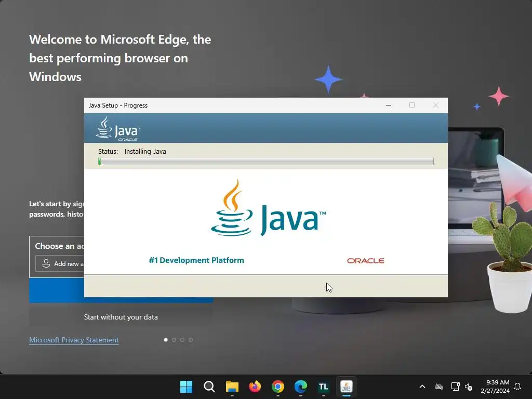Open the Windows Start menu
This screenshot has width=532, height=399.
(186, 387)
